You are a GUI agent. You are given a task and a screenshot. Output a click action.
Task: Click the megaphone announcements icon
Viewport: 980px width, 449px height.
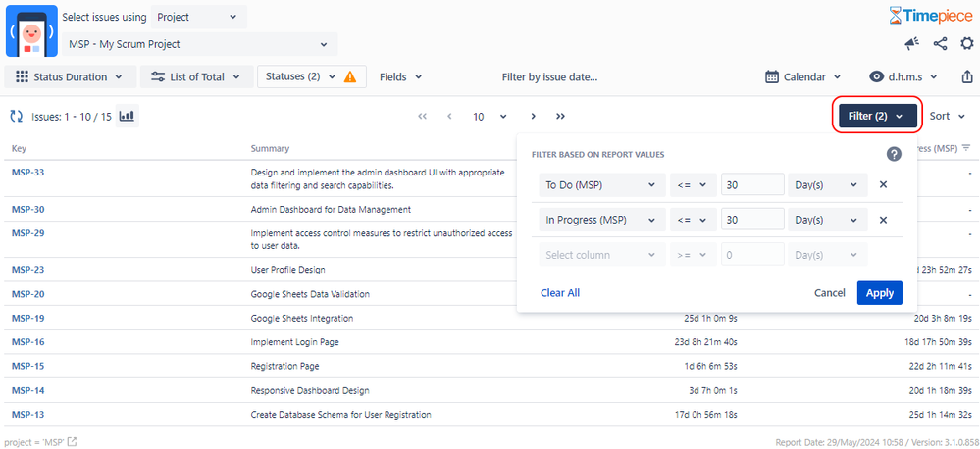(912, 44)
